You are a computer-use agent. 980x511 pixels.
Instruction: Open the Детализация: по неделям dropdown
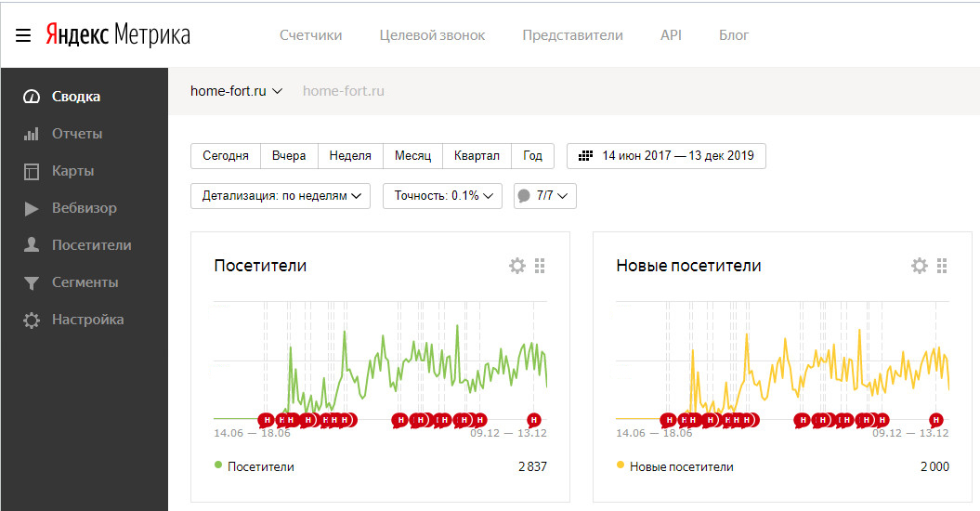click(281, 196)
